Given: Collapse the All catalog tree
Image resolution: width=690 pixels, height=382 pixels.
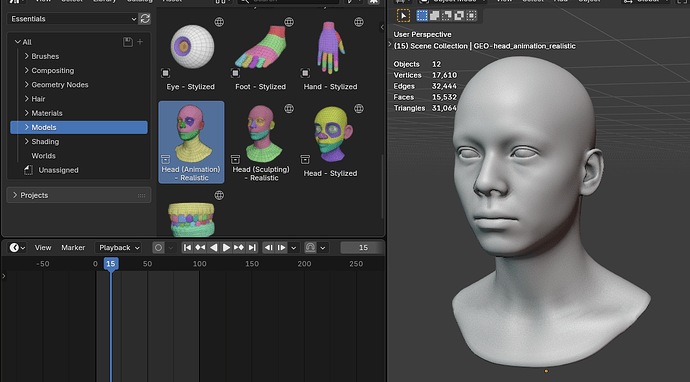Looking at the screenshot, I should [x=18, y=42].
